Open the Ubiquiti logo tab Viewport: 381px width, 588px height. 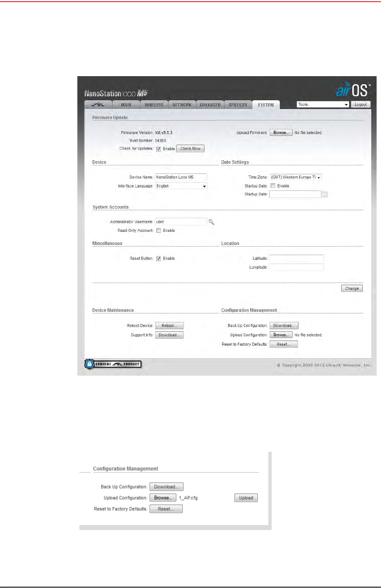98,105
